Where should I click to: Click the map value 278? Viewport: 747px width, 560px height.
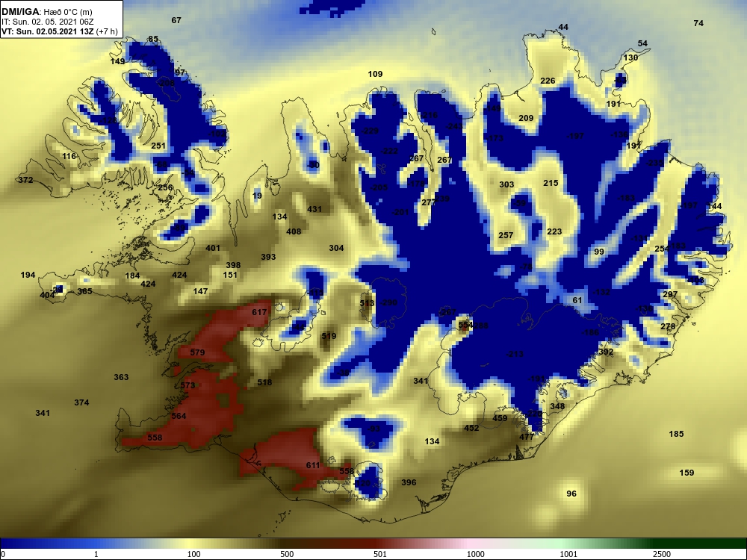click(668, 326)
